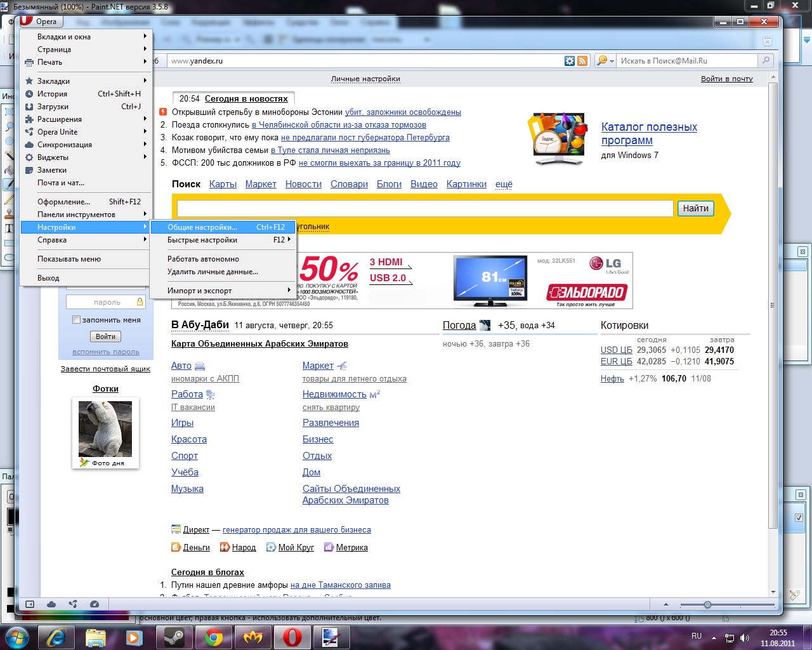Screen dimensions: 812x650
Task: Adjust the Opera zoom slider handle
Action: 707,604
